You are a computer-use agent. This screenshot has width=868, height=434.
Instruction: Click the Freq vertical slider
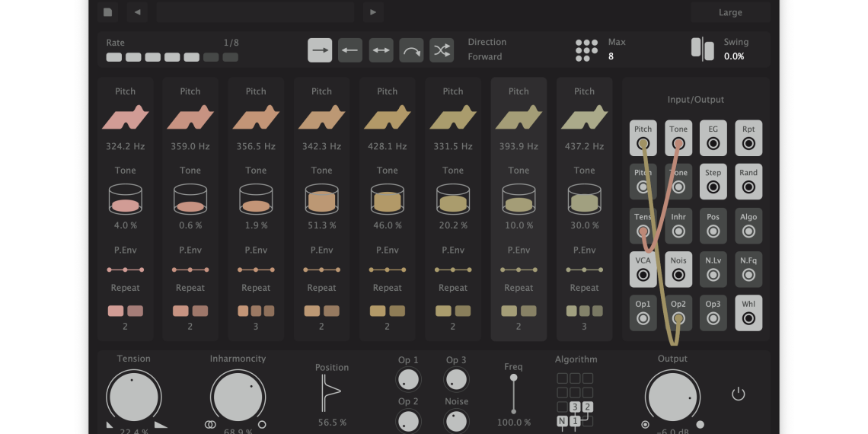coord(513,394)
